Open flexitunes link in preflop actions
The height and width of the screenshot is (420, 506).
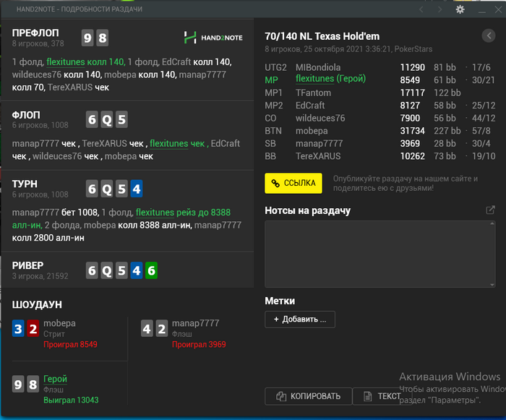[66, 61]
